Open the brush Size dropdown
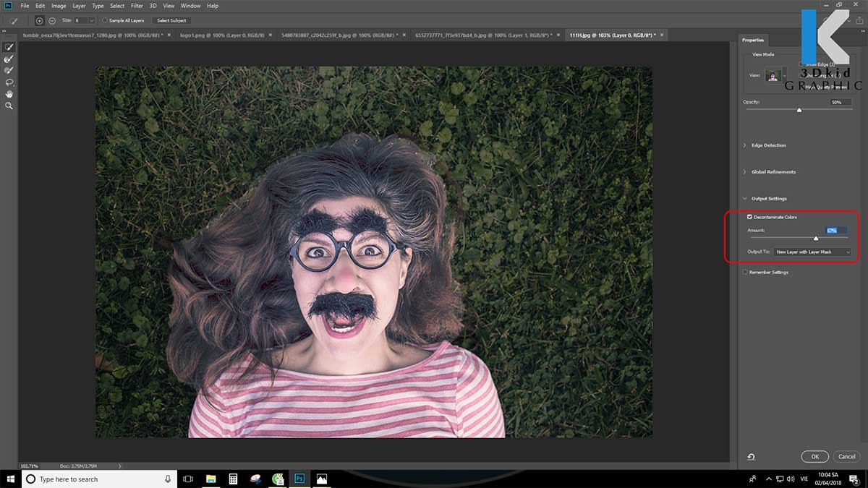 pos(91,20)
